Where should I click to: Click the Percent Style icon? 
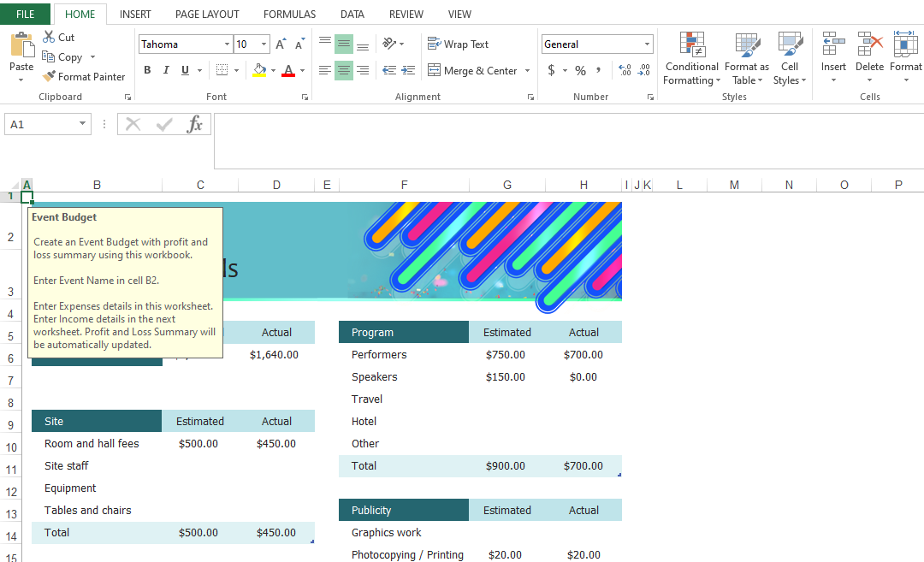[x=580, y=70]
